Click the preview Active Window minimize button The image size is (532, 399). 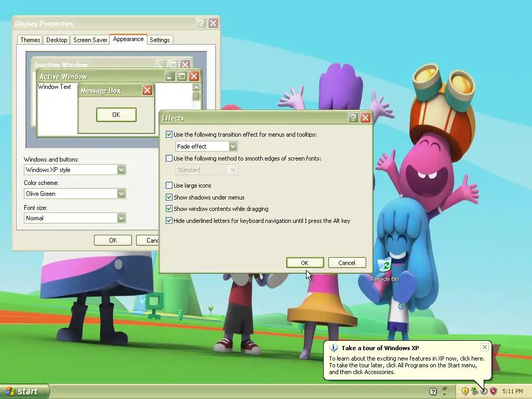(x=170, y=76)
